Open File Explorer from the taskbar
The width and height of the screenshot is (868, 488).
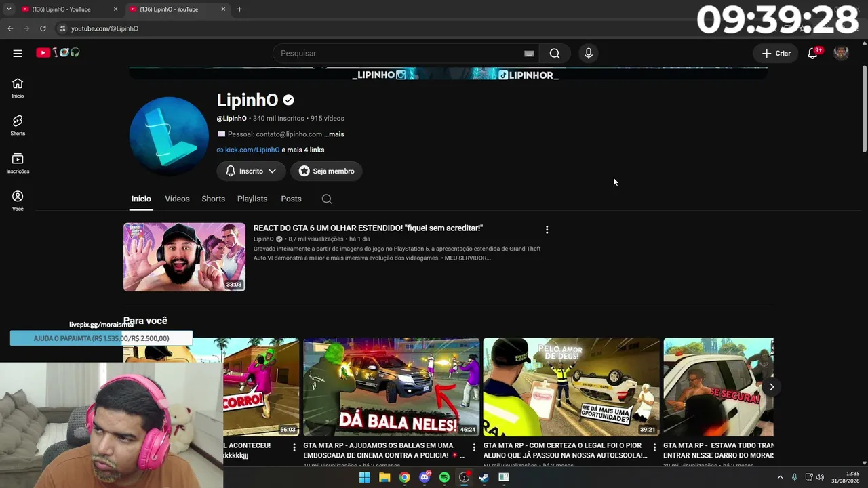coord(384,477)
